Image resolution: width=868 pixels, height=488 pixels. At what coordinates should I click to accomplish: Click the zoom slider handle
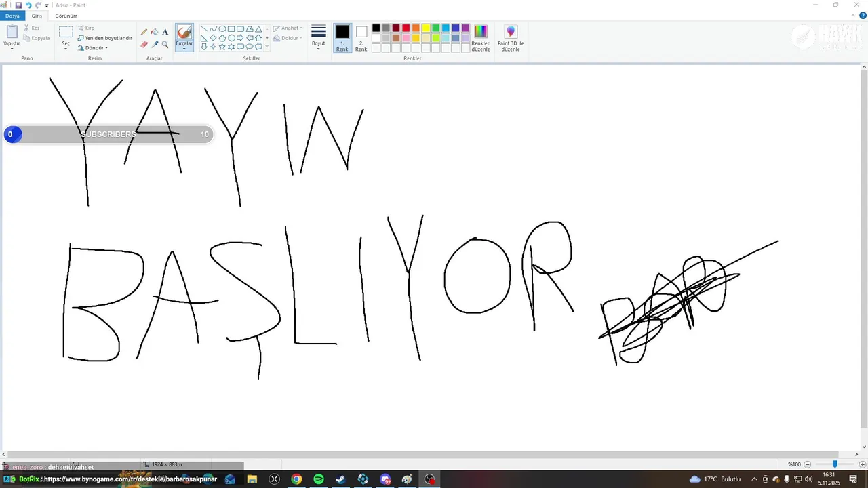click(x=835, y=464)
